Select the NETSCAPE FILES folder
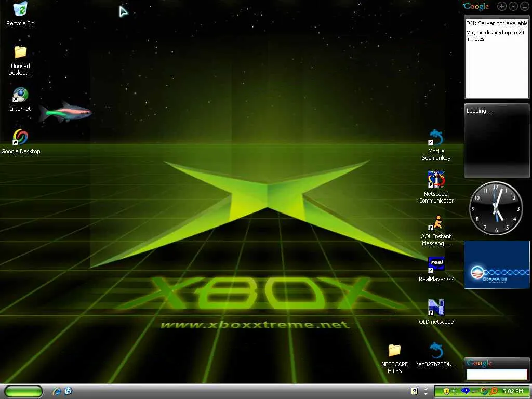This screenshot has height=399, width=532. pyautogui.click(x=395, y=358)
